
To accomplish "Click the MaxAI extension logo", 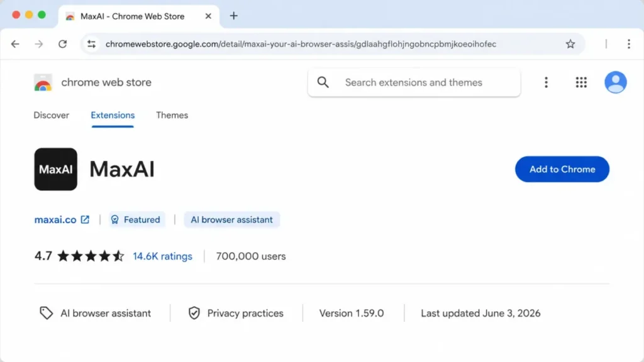I will coord(56,169).
